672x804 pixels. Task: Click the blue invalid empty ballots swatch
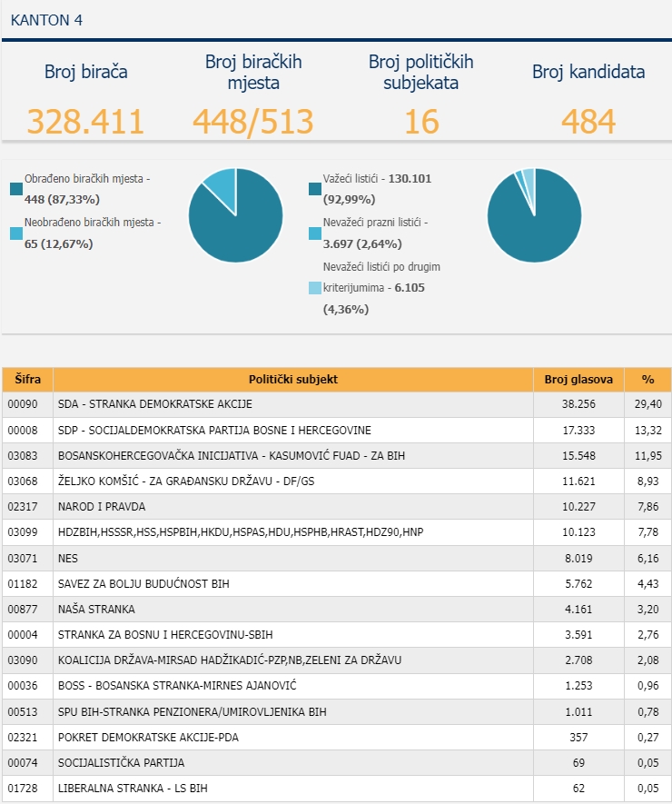tap(315, 233)
